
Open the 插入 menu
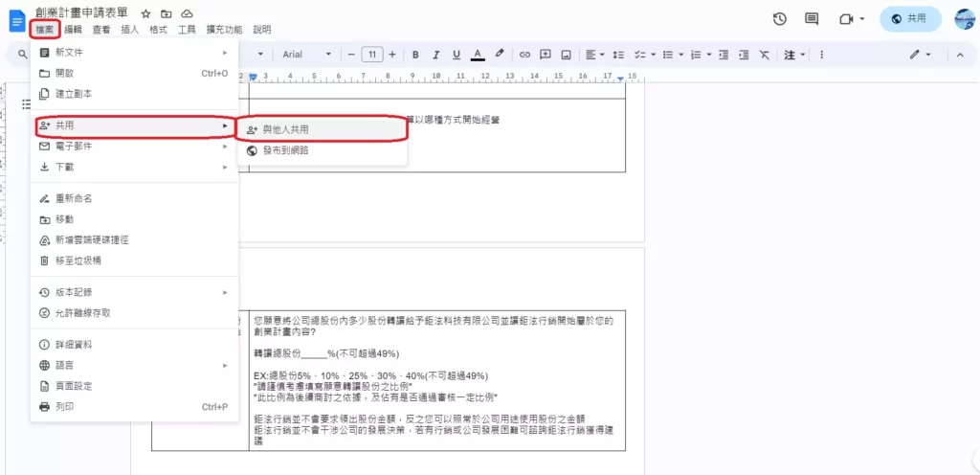point(130,30)
